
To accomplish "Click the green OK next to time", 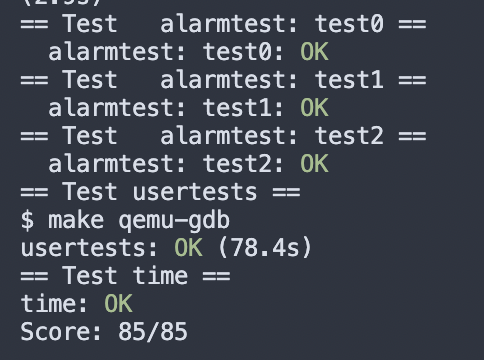I will point(118,304).
